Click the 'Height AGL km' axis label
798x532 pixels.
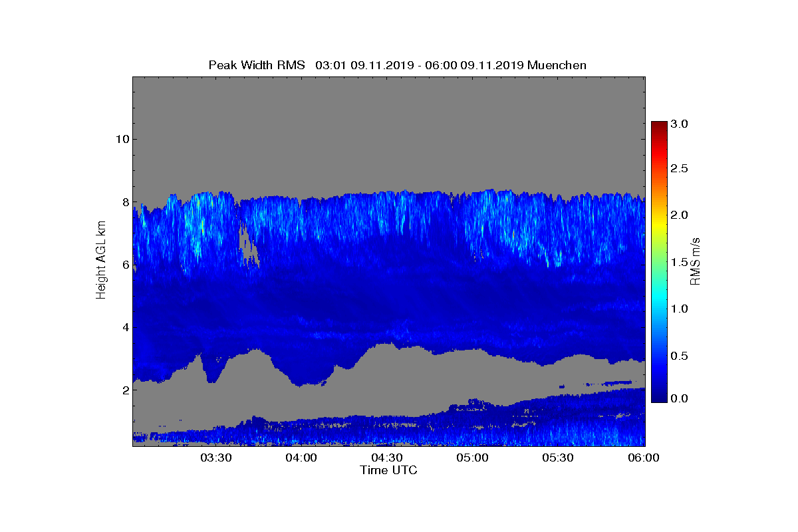pyautogui.click(x=101, y=261)
